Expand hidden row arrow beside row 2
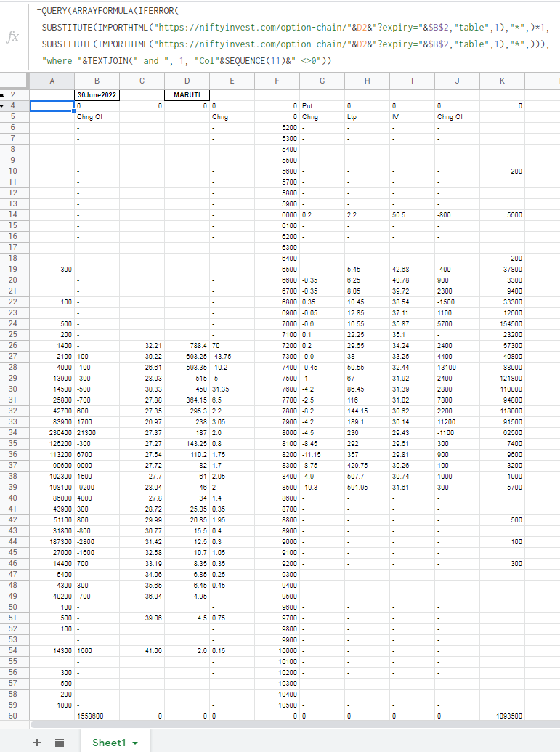The height and width of the screenshot is (752, 560). (2, 95)
